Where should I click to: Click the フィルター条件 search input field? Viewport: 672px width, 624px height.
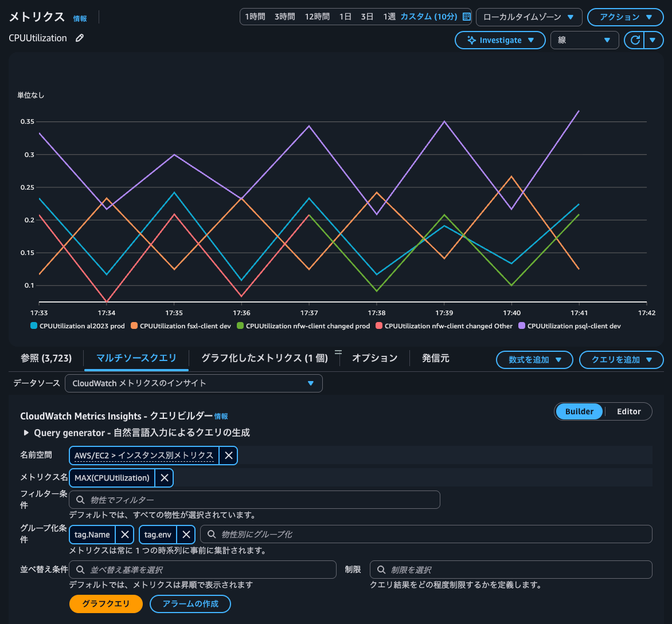coord(255,500)
